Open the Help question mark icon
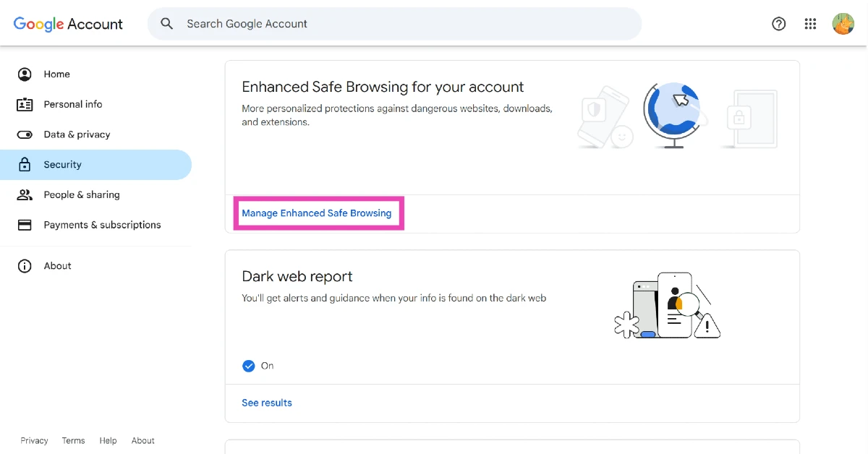The height and width of the screenshot is (454, 868). (x=779, y=24)
